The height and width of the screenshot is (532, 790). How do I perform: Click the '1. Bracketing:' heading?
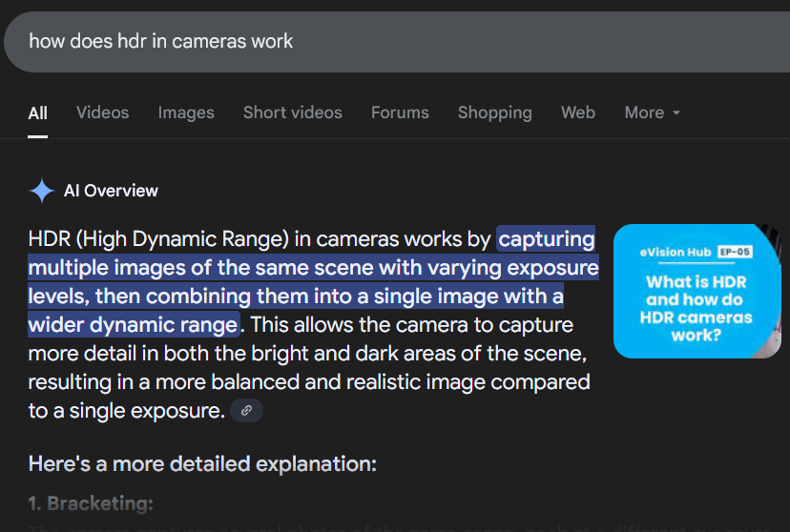[91, 503]
